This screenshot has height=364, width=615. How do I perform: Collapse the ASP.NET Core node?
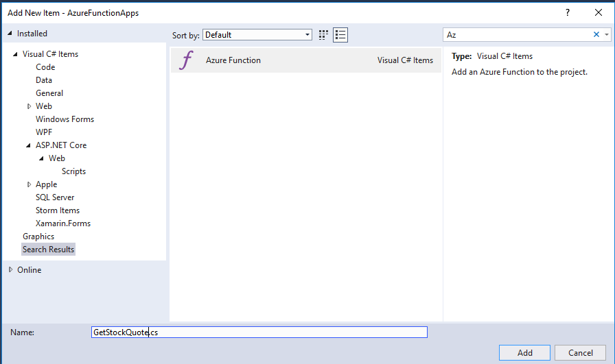point(28,145)
